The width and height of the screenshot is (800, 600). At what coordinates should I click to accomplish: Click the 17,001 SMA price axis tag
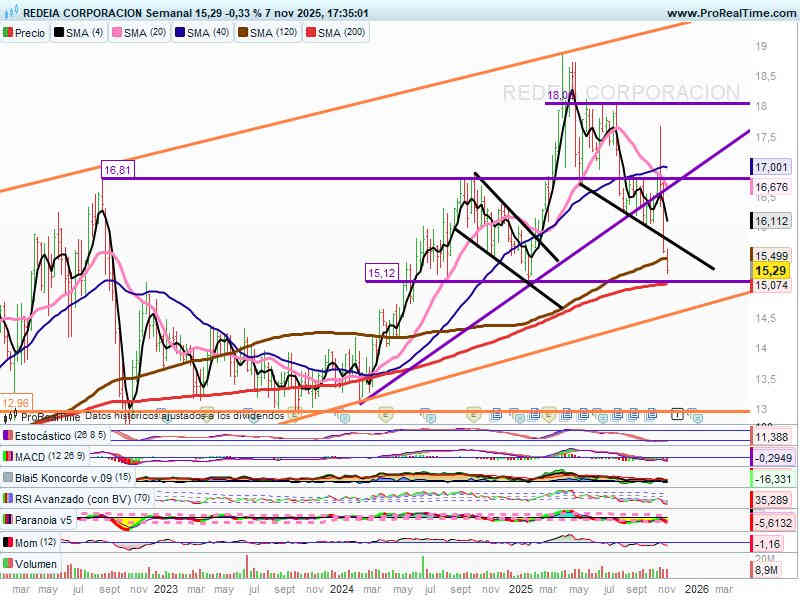770,168
